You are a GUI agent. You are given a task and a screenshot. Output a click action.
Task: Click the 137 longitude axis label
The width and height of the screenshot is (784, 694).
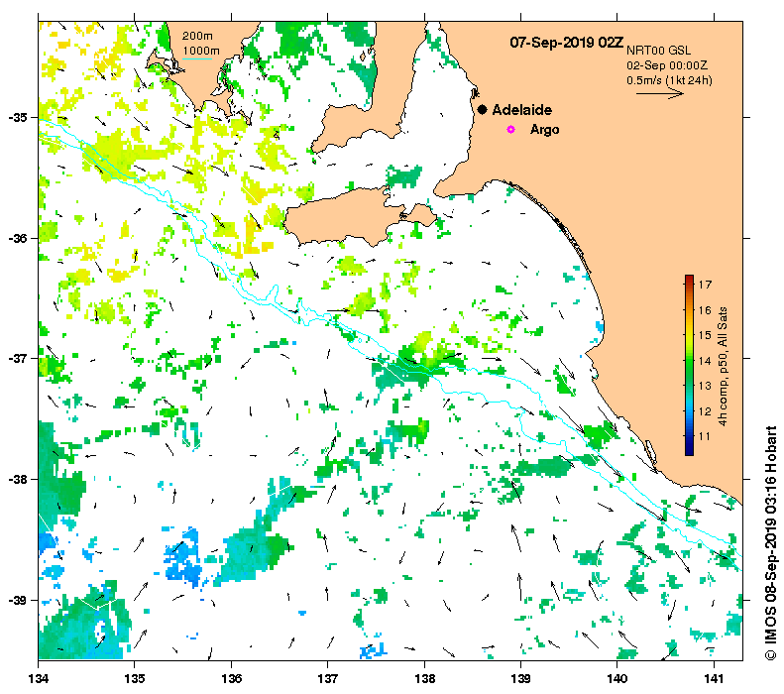[x=328, y=678]
